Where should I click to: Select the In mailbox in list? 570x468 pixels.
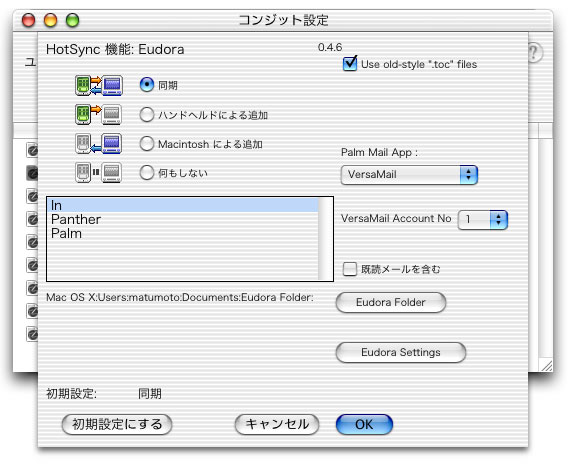tap(183, 205)
